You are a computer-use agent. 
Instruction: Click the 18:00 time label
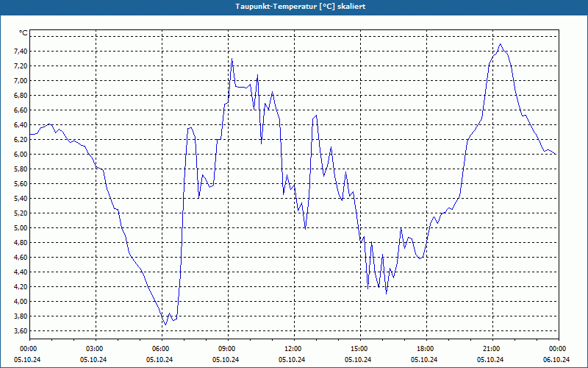pos(425,349)
